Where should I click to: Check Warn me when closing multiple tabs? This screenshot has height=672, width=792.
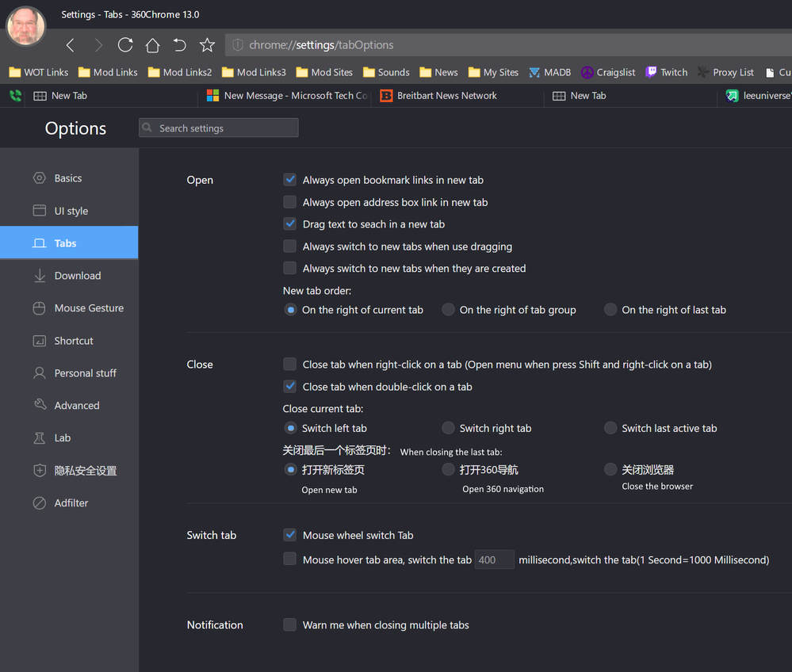[289, 624]
